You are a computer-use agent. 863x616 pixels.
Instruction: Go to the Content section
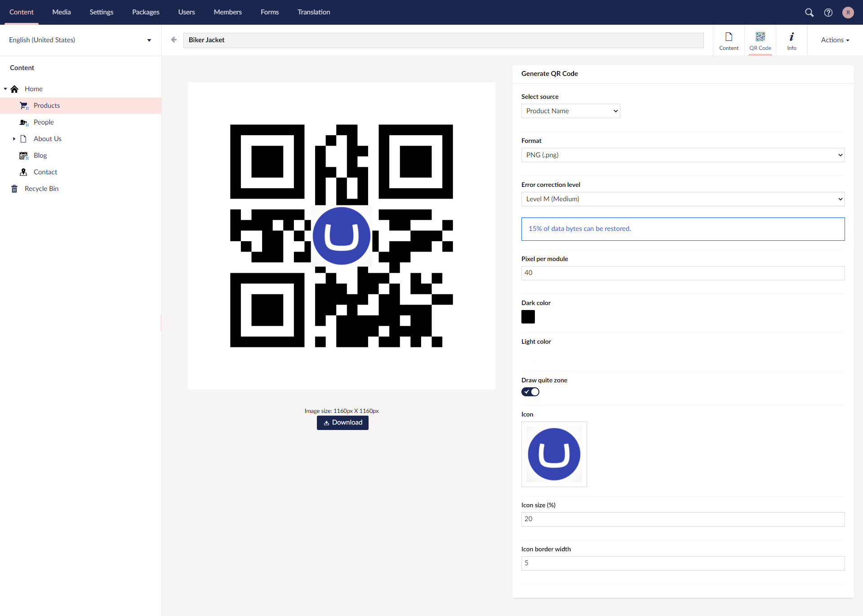point(22,12)
